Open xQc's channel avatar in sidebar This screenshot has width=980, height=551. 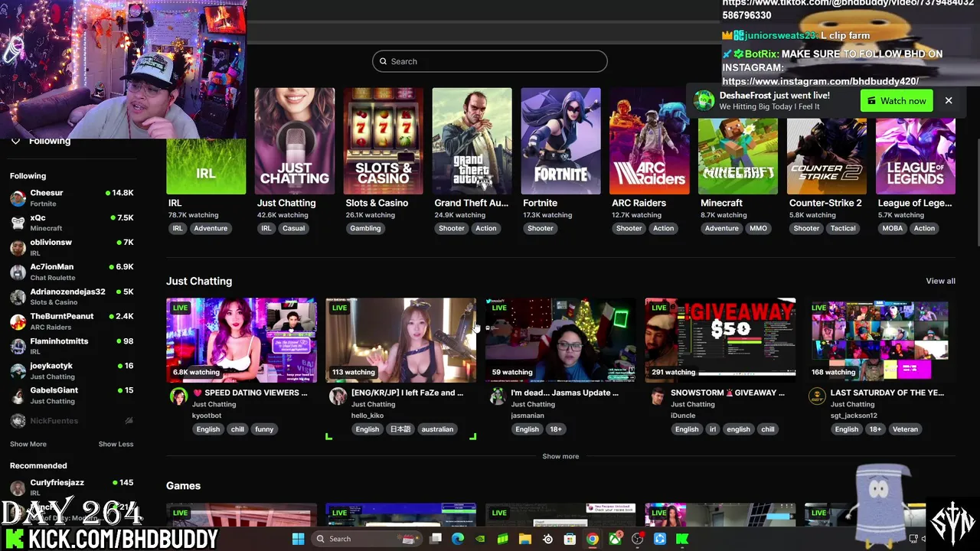coord(18,223)
